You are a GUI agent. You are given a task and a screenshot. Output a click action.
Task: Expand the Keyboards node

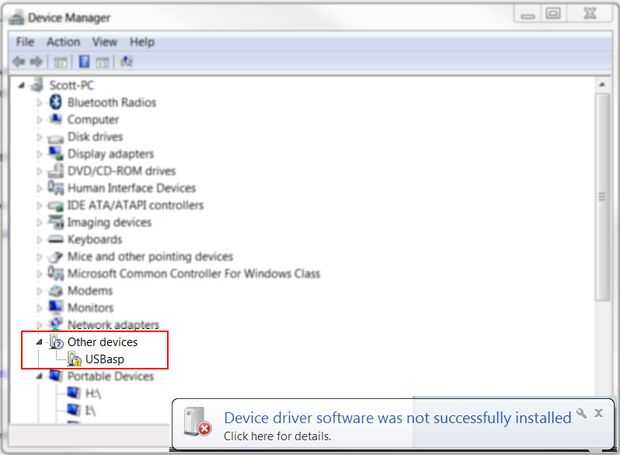coord(39,240)
